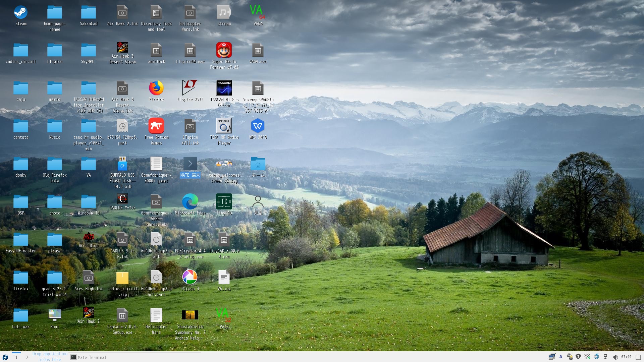This screenshot has height=362, width=644.
Task: Switch to workspace 1
Action: pyautogui.click(x=16, y=357)
